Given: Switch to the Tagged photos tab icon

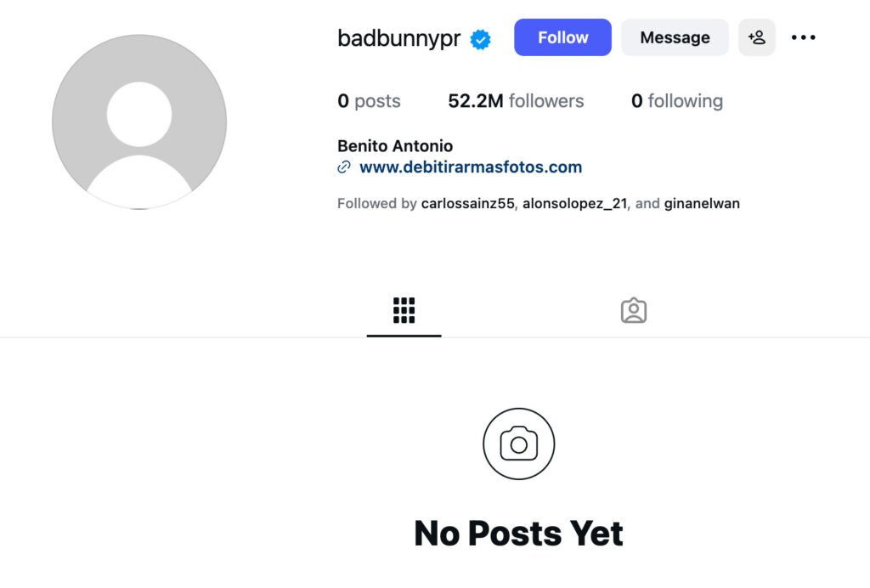Looking at the screenshot, I should (x=633, y=310).
